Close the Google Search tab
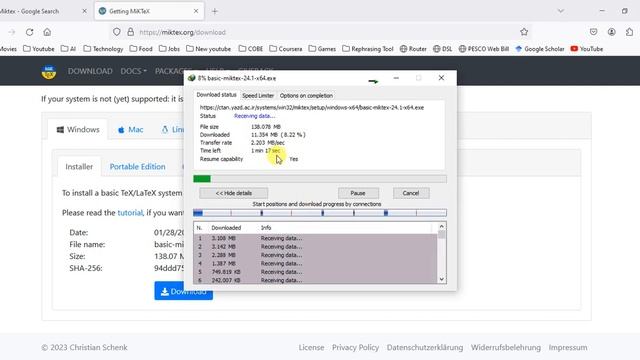Viewport: 640px width, 360px height. pyautogui.click(x=84, y=11)
